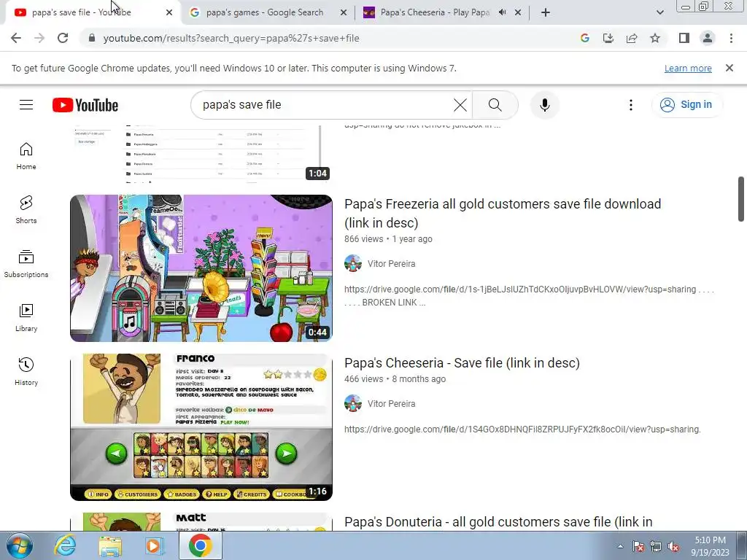
Task: Open Papa's Freezeria all gold customers title
Action: (503, 214)
